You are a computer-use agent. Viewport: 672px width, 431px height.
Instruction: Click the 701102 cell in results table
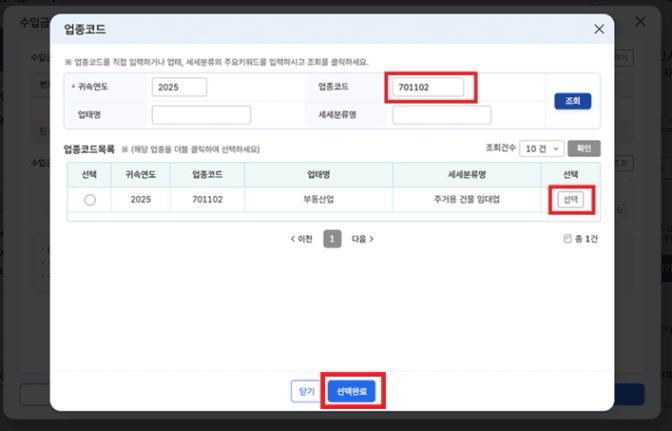pos(207,200)
